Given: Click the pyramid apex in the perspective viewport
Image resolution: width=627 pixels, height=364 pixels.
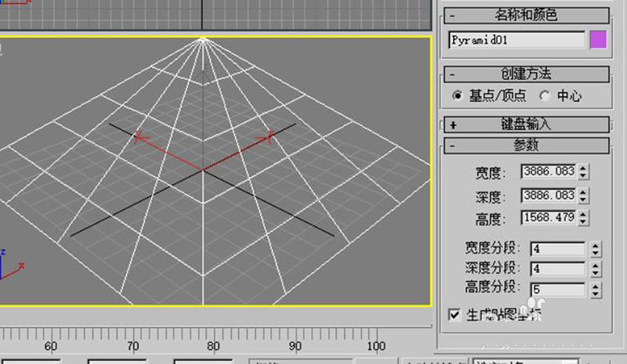Looking at the screenshot, I should tap(203, 40).
